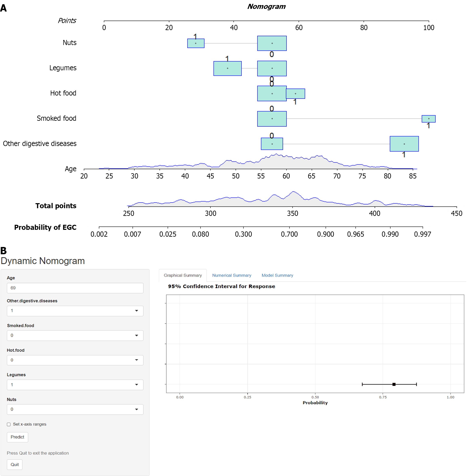This screenshot has height=476, width=467.
Task: Open the Other.digestive.diseases dropdown
Action: coord(75,311)
